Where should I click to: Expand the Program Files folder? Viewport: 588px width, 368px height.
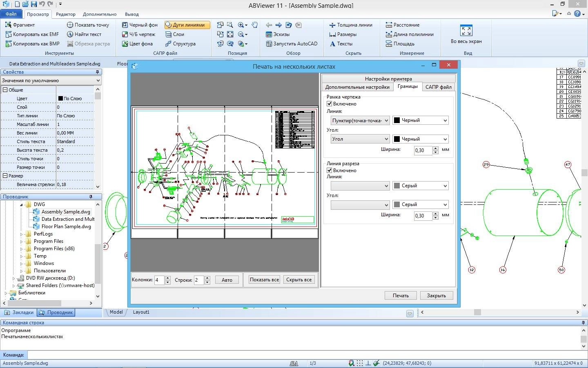(22, 241)
